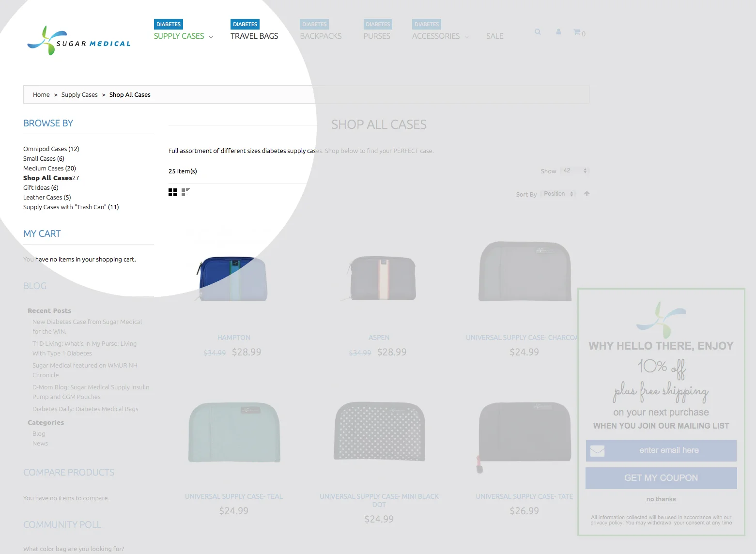The image size is (756, 554).
Task: Open the Sort By Position dropdown
Action: [558, 194]
